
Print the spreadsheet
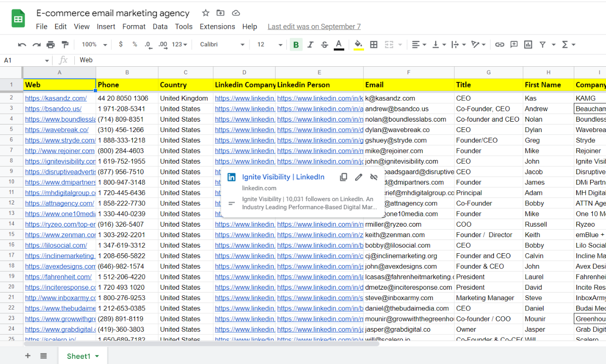coord(51,44)
